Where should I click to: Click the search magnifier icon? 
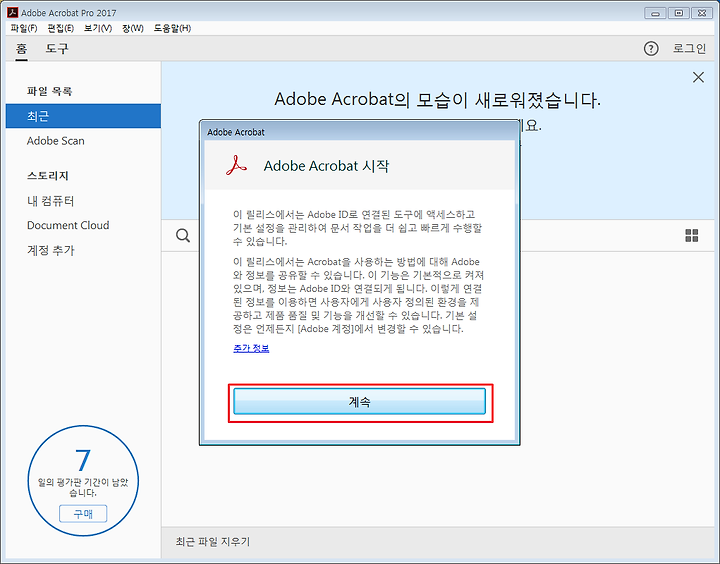[183, 236]
